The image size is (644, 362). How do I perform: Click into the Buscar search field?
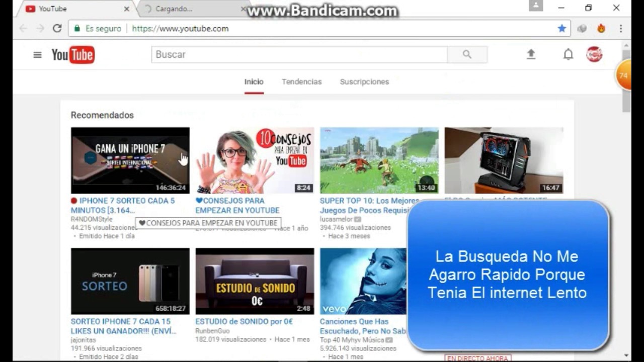tap(299, 54)
